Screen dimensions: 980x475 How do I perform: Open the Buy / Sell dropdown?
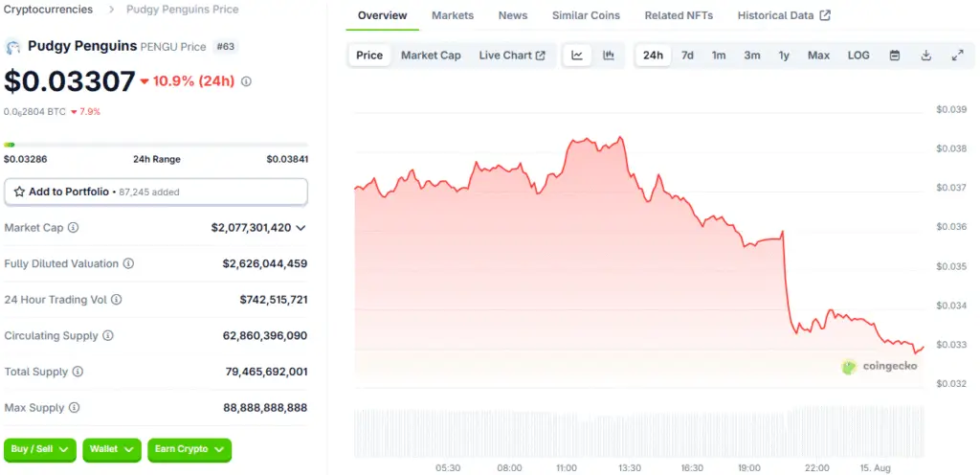(x=40, y=450)
